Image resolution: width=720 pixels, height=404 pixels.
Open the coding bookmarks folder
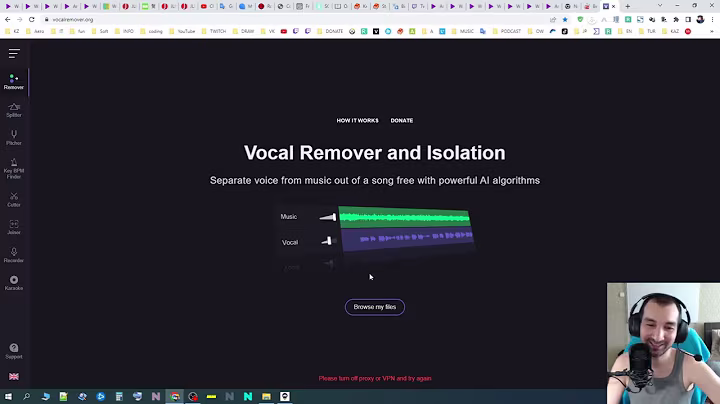(152, 31)
